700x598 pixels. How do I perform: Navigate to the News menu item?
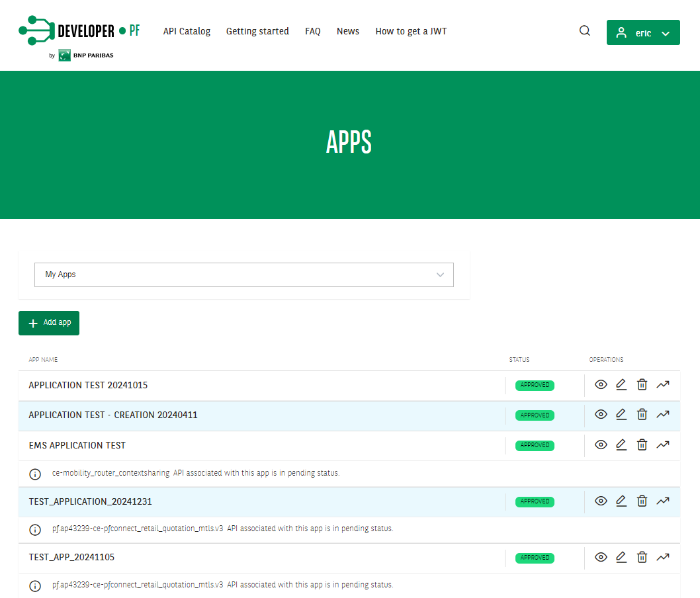point(347,30)
